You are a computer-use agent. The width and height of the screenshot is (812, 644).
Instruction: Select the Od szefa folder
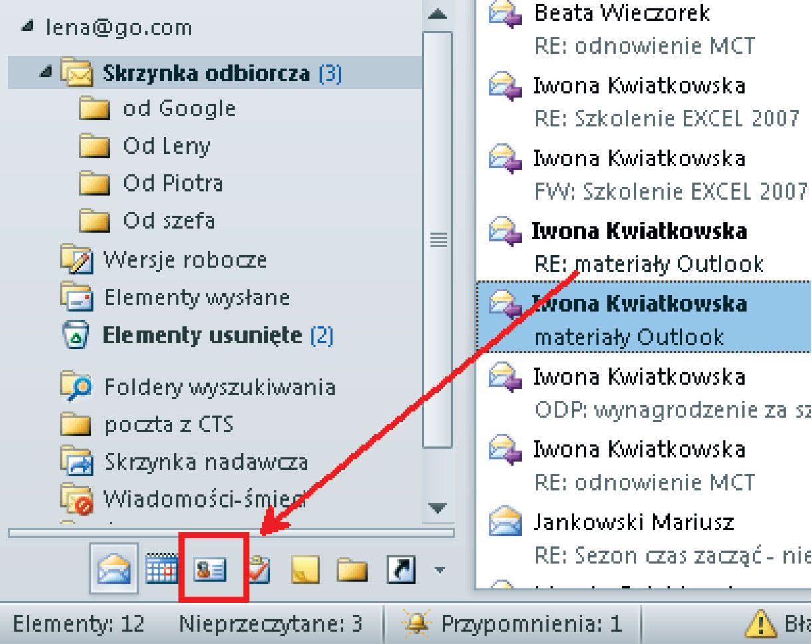(168, 220)
